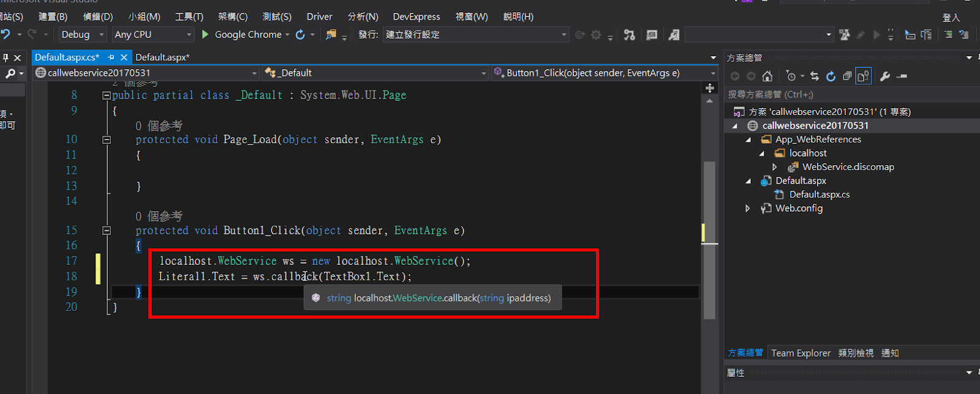Open callwebservice20170531 project navigation dropdown
Image resolution: width=980 pixels, height=394 pixels.
click(x=146, y=73)
